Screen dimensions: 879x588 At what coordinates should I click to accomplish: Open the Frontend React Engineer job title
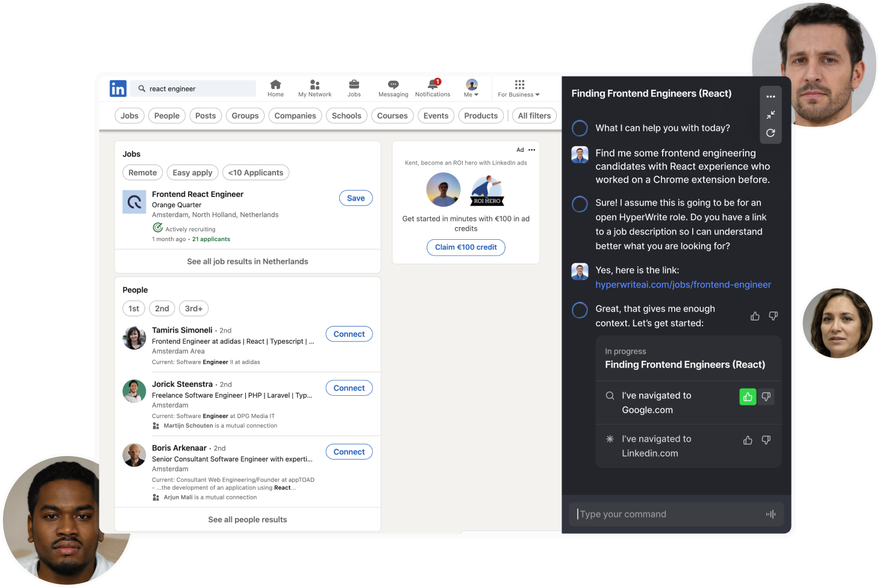tap(198, 194)
